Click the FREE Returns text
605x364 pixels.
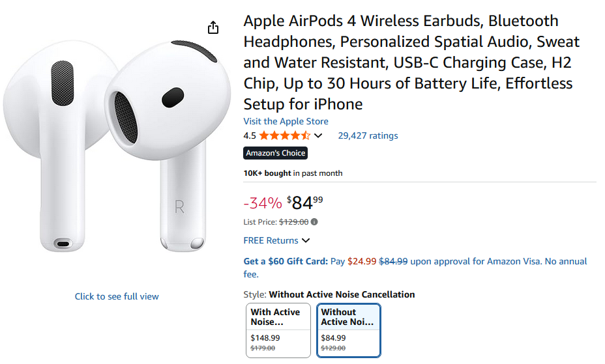[271, 241]
